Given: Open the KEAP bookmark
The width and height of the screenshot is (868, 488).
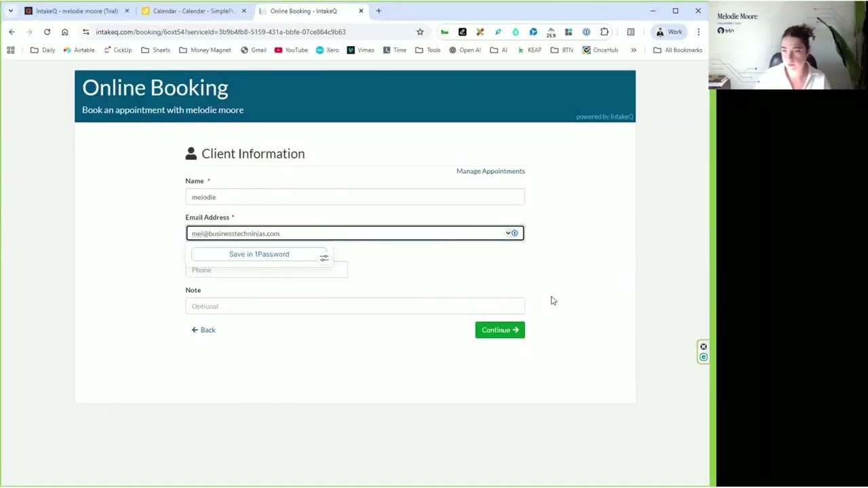Looking at the screenshot, I should click(529, 50).
